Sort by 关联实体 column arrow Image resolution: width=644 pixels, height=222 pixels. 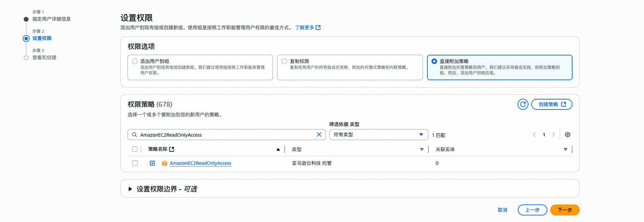point(566,149)
